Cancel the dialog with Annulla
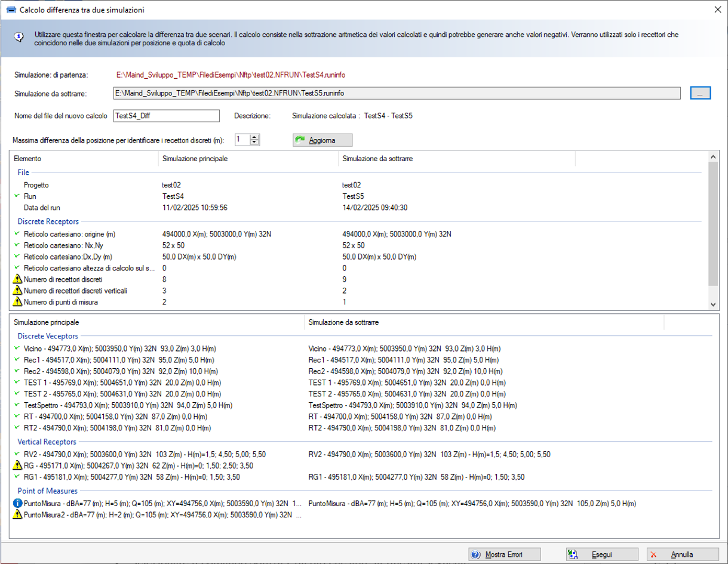This screenshot has height=564, width=728. 681,554
